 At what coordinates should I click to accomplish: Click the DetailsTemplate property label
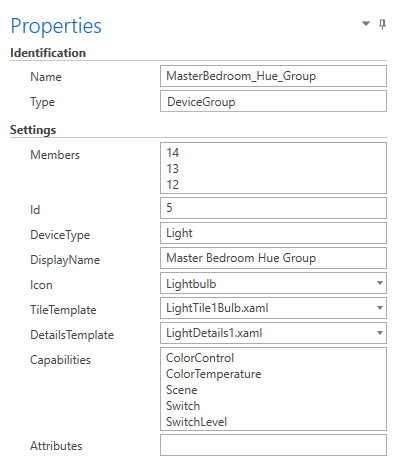(x=72, y=335)
